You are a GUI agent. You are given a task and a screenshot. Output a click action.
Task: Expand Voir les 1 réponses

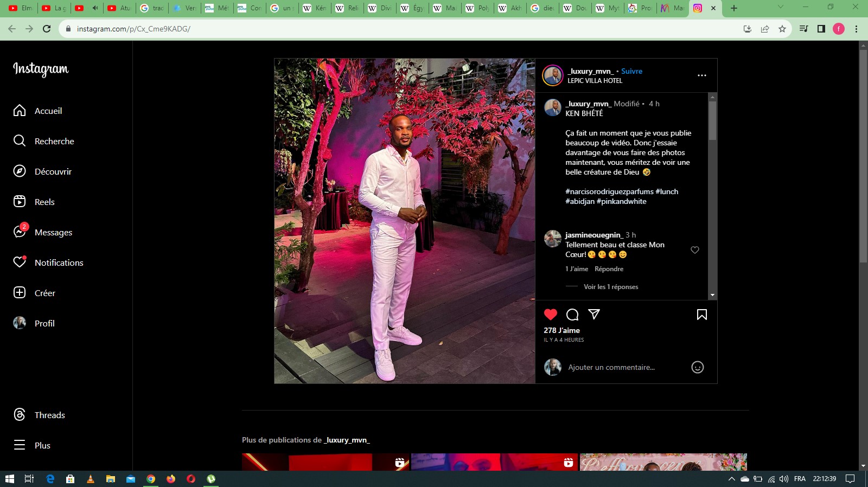click(610, 287)
